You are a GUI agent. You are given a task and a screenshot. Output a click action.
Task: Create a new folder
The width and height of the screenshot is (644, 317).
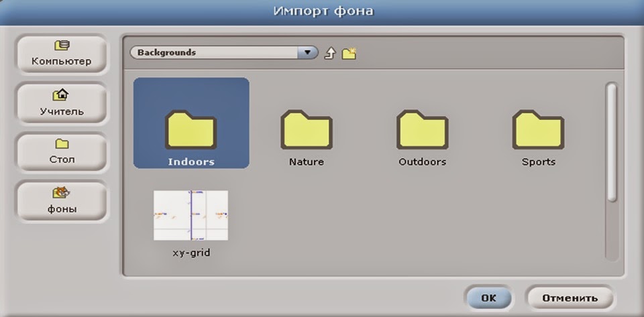coord(349,54)
